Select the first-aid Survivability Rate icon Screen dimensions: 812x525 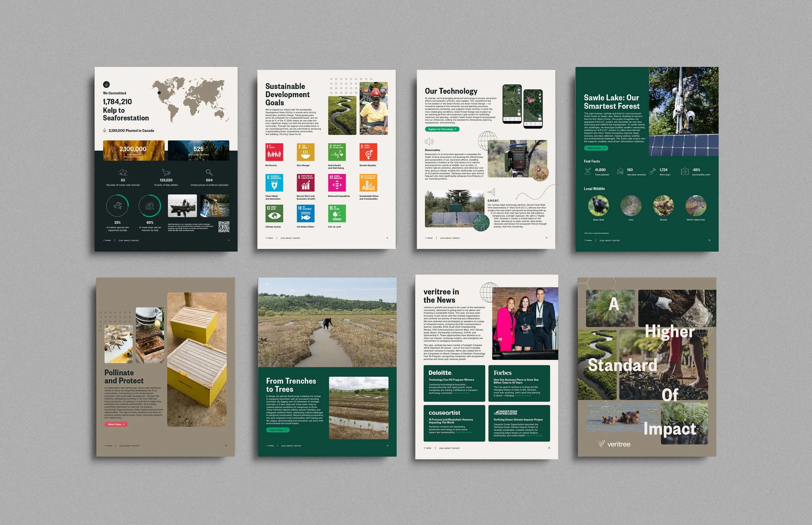[685, 171]
